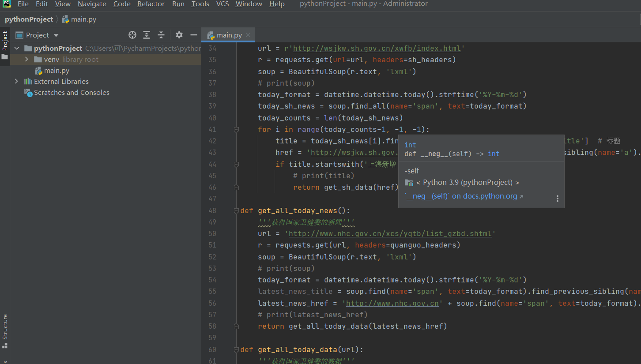This screenshot has width=641, height=364.
Task: Open the three-dot menu in documentation popup
Action: (x=558, y=199)
